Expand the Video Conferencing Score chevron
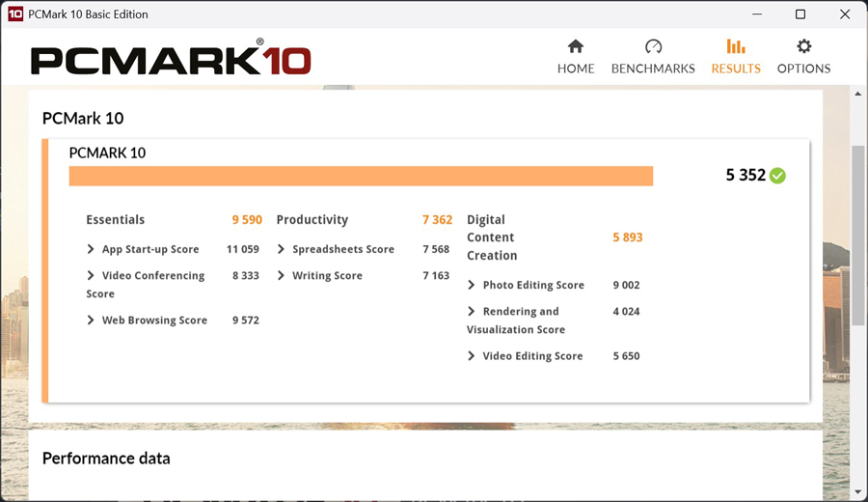The height and width of the screenshot is (502, 868). pos(91,275)
